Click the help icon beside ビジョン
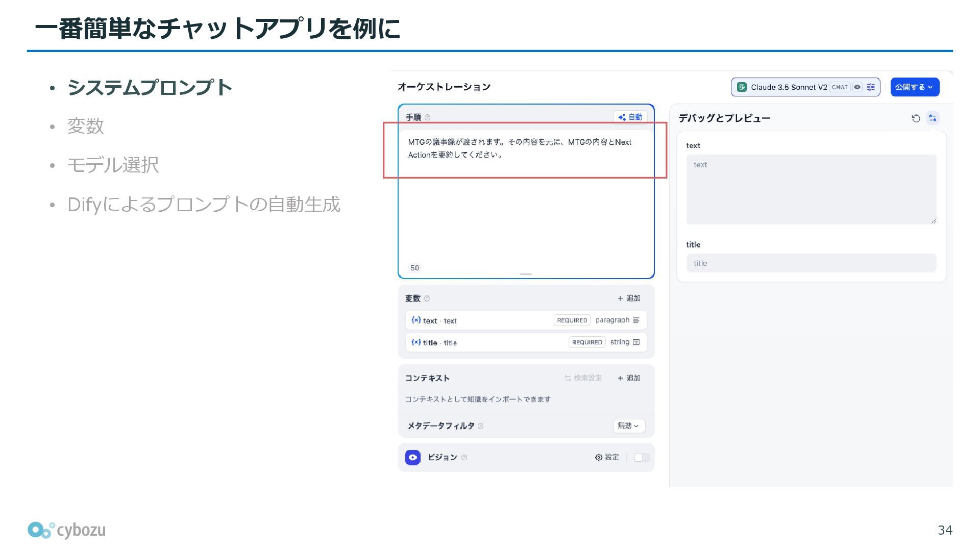 click(x=464, y=458)
